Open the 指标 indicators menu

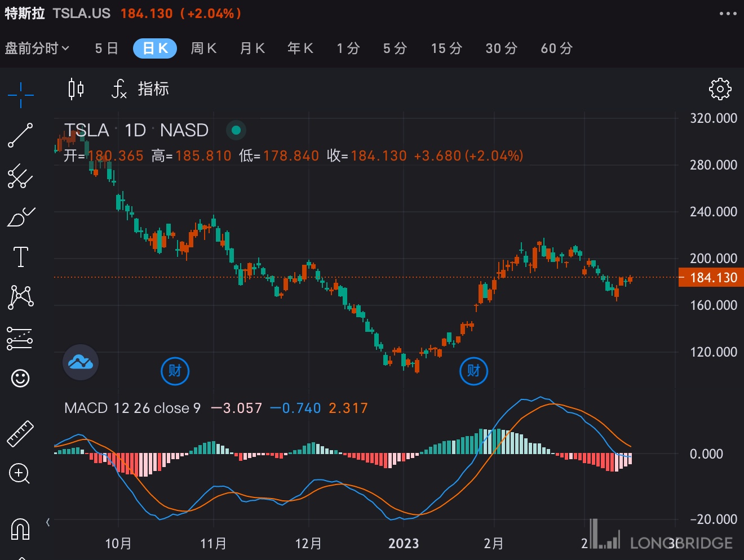(141, 89)
